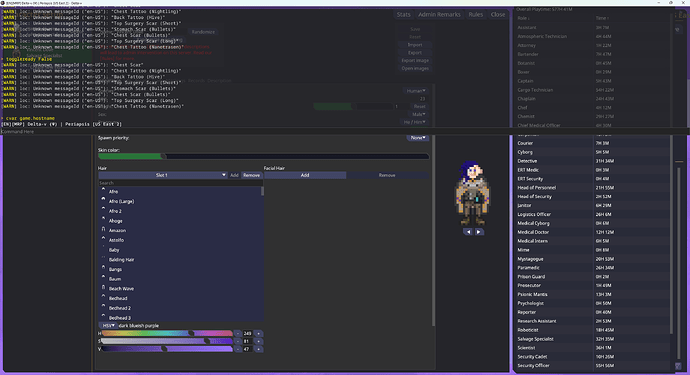
Task: Click the Detective role row
Action: [x=592, y=161]
